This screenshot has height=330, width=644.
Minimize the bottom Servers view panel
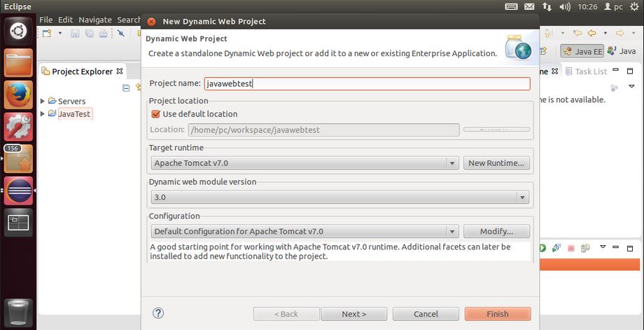(615, 247)
